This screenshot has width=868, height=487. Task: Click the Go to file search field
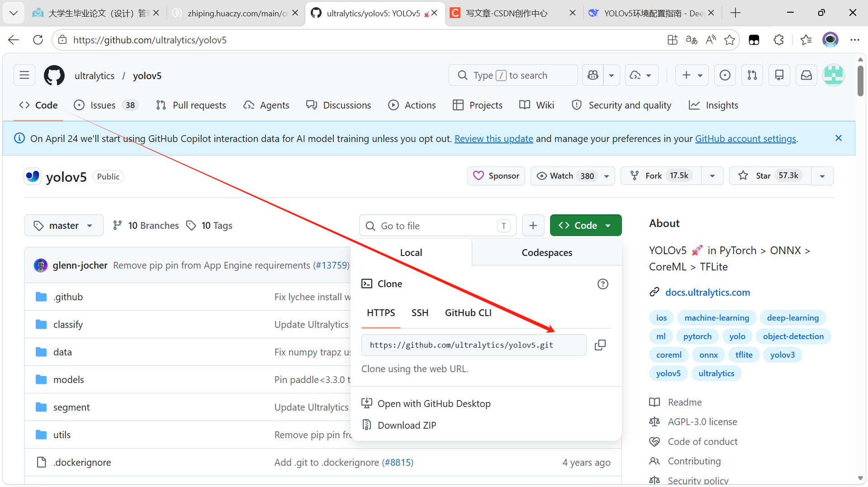coord(437,225)
